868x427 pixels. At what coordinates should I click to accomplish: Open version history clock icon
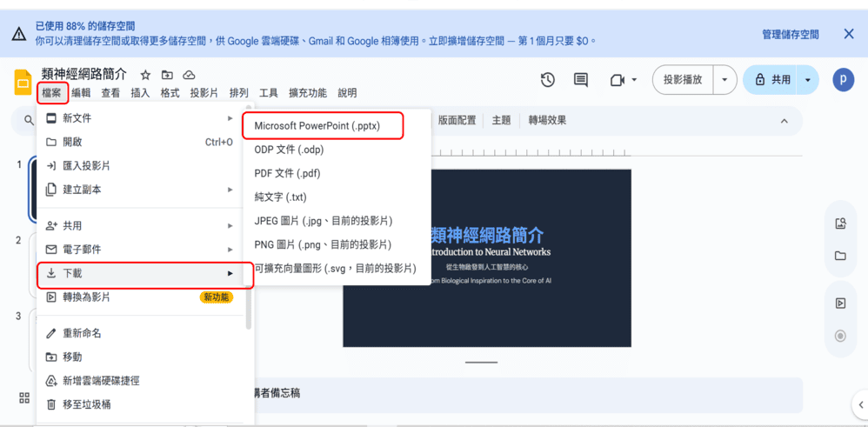(x=547, y=80)
